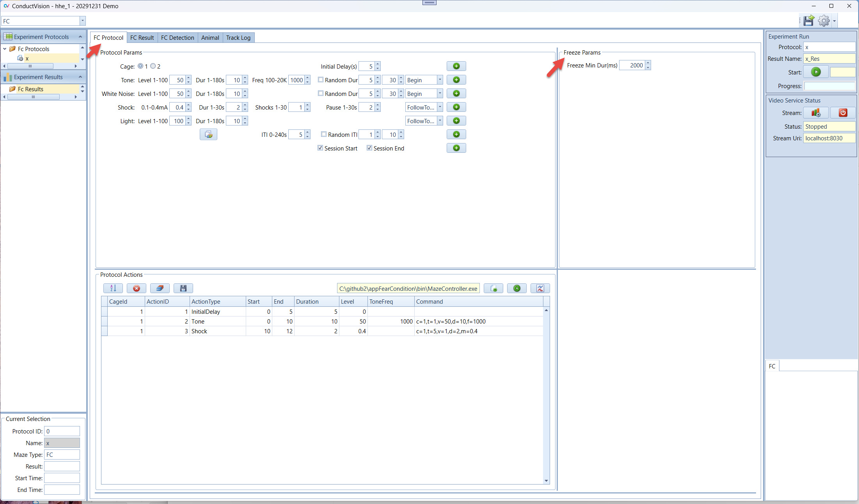Increase Freeze Min Dur value with up arrow
Viewport: 859px width, 504px height.
tap(648, 63)
